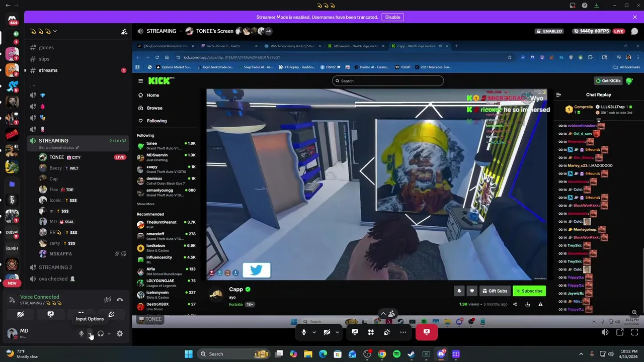Follow Capp with the heart icon
The image size is (644, 362).
472,291
